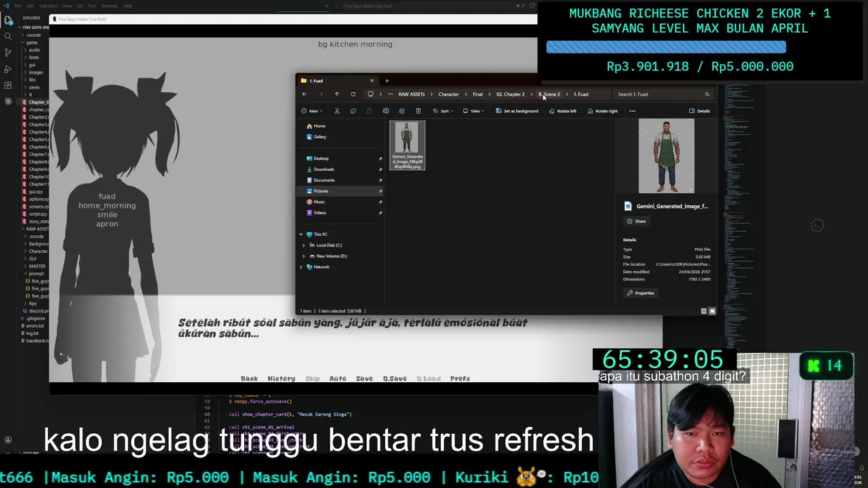Open the New item dropdown

[311, 111]
